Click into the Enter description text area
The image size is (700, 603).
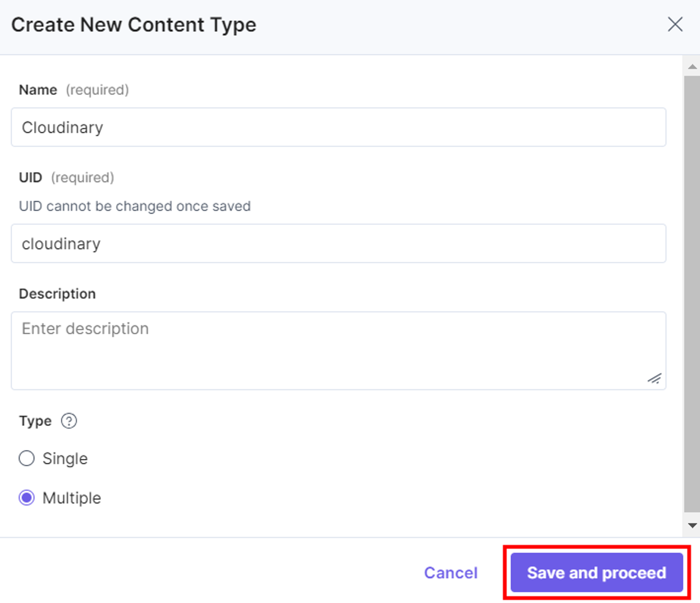click(339, 351)
